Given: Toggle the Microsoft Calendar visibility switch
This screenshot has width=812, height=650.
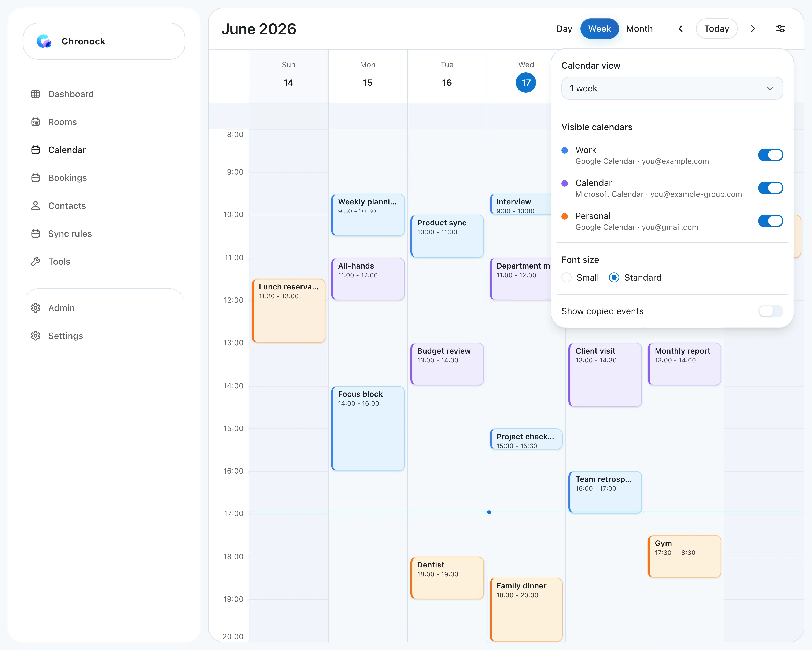Looking at the screenshot, I should point(770,188).
